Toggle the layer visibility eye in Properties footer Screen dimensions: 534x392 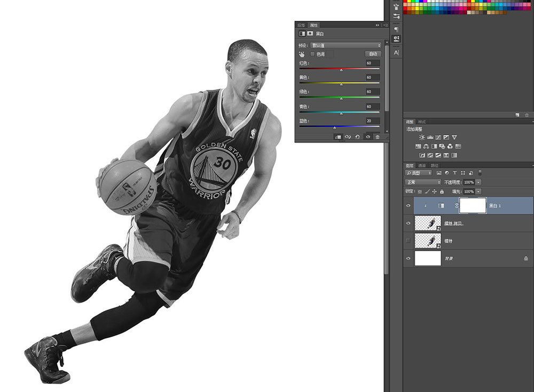368,137
